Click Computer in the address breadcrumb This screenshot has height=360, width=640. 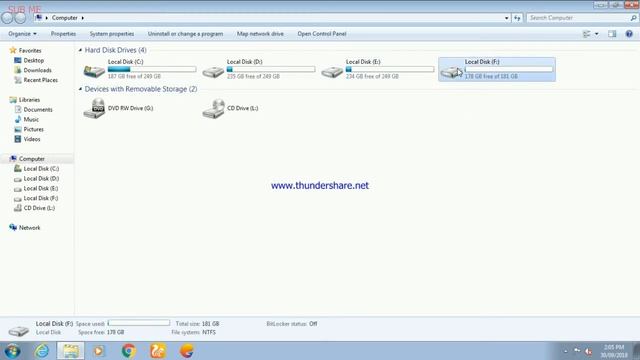[x=64, y=18]
